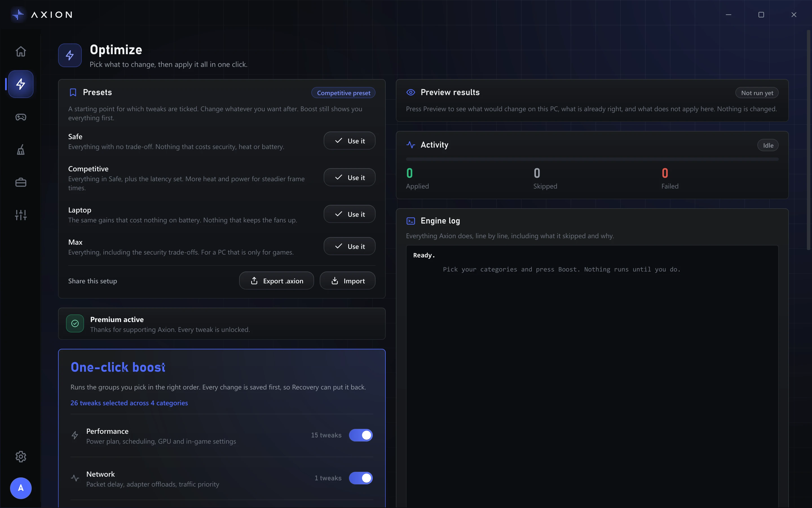
Task: Click the Competitive preset badge
Action: pyautogui.click(x=343, y=93)
